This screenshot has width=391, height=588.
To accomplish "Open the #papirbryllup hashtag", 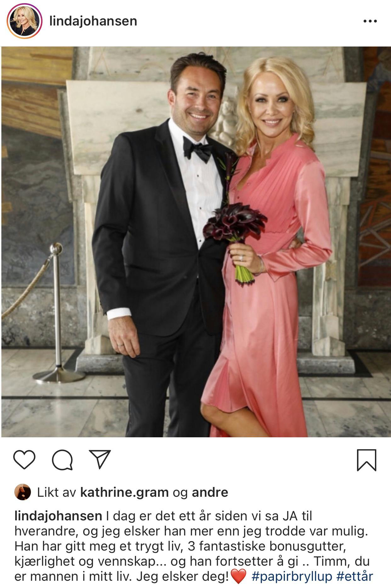I will (292, 576).
